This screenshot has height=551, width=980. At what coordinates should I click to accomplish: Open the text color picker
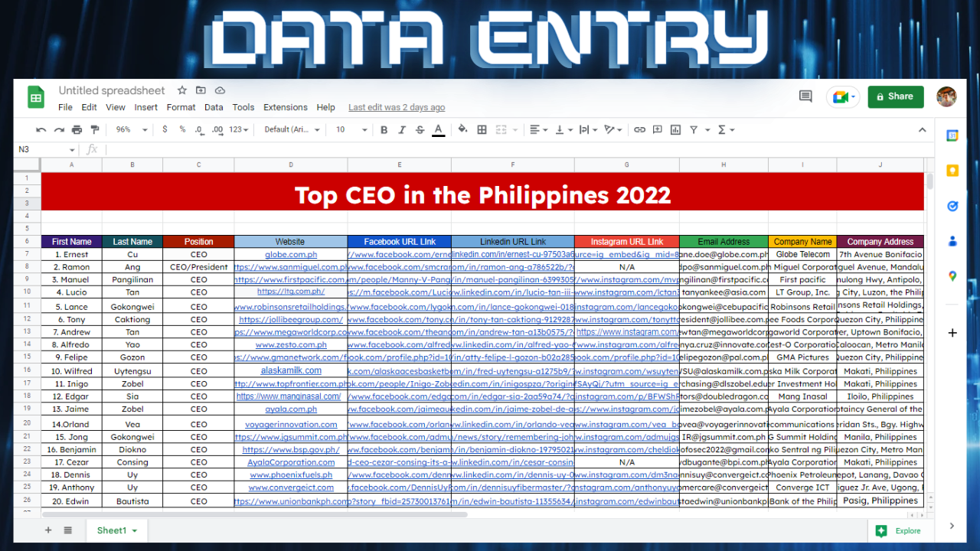(x=439, y=130)
